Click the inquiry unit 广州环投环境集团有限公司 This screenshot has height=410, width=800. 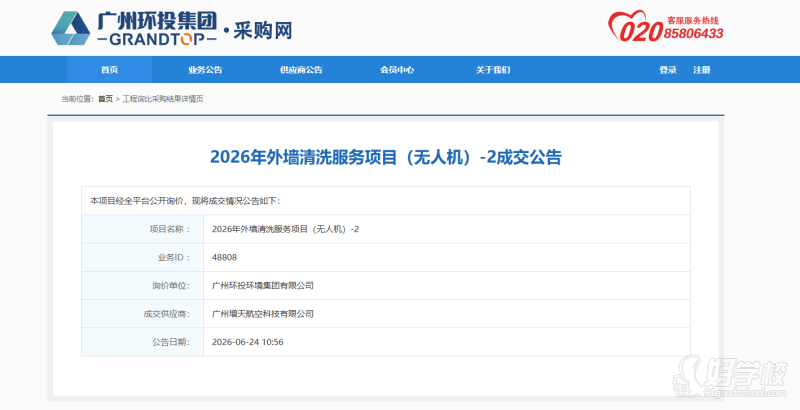pos(263,286)
